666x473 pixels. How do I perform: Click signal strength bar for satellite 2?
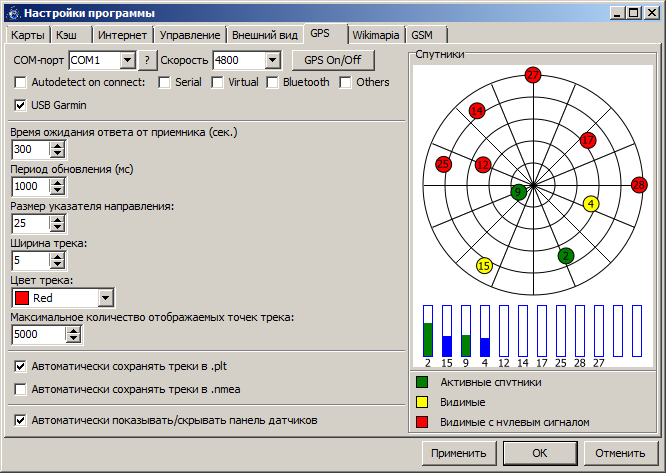(x=428, y=331)
